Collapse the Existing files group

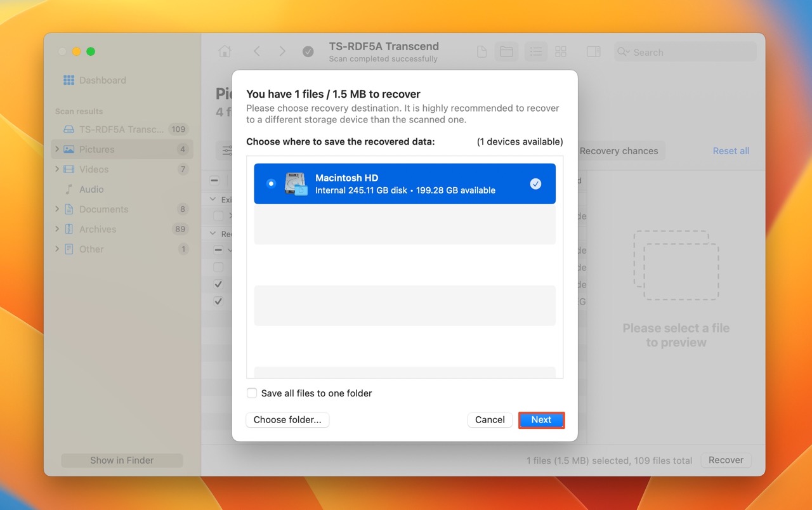tap(213, 199)
